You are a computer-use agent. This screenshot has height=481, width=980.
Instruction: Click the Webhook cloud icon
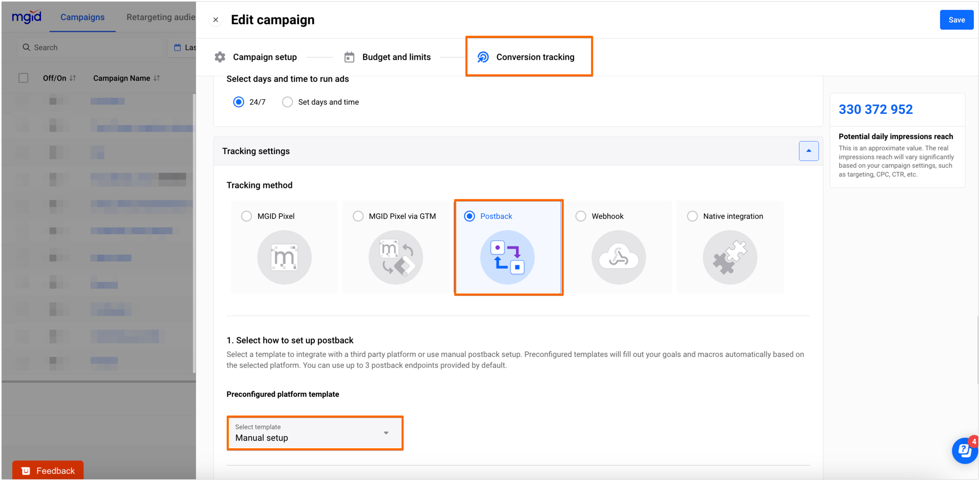pos(618,257)
